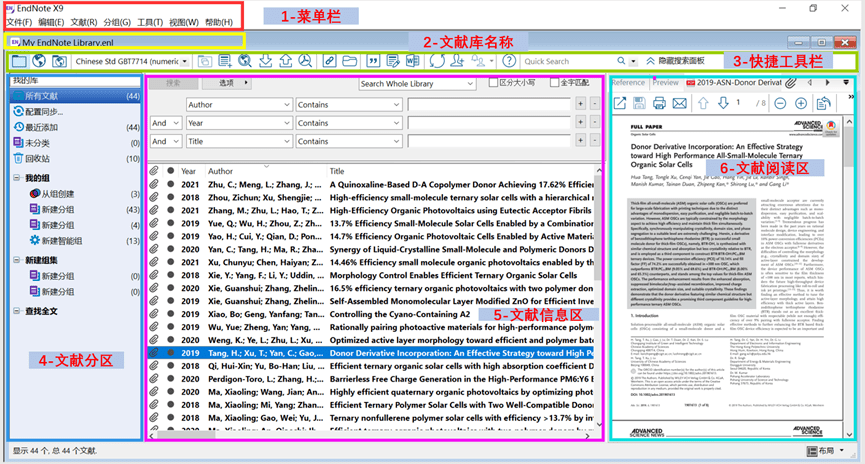Open the Online Search globe-magnifier icon
The image size is (865, 464).
[245, 61]
